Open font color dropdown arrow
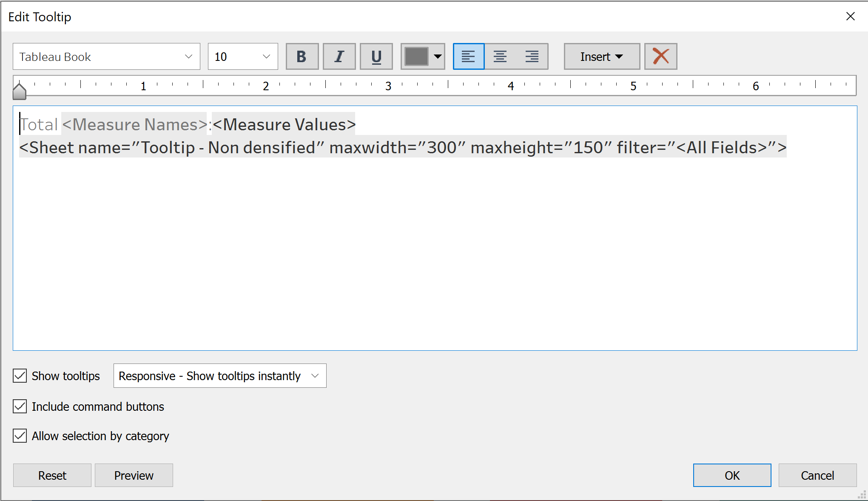 click(x=438, y=57)
